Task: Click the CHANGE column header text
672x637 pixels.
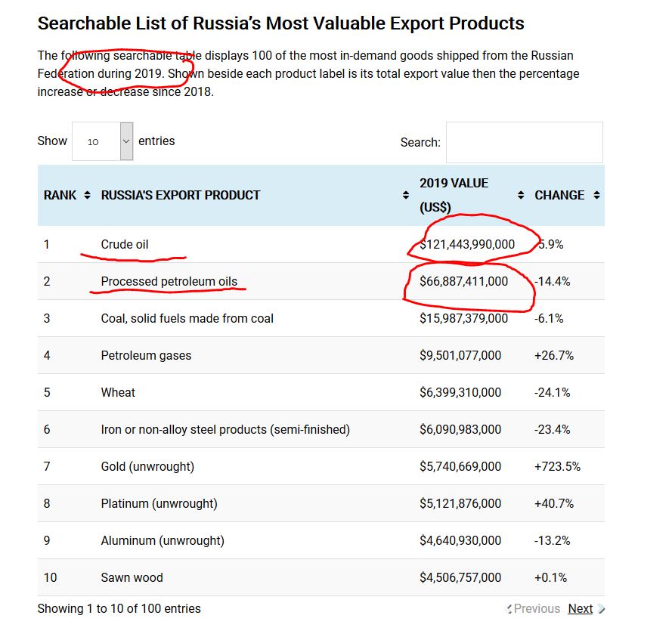Action: click(559, 196)
